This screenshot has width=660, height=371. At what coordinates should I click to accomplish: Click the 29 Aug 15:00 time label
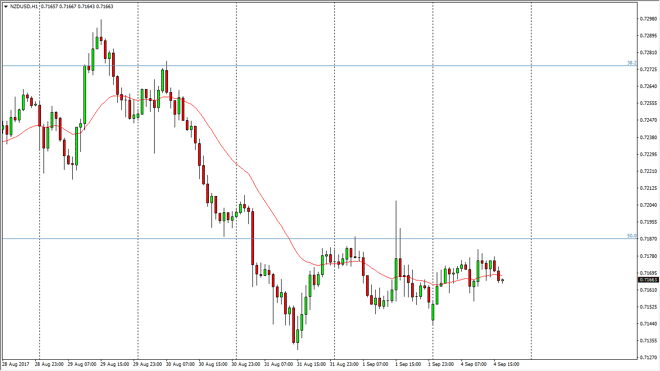coord(115,364)
